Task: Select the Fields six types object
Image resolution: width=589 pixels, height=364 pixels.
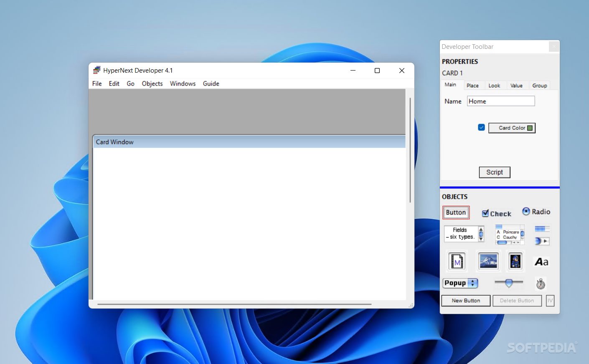Action: point(464,234)
